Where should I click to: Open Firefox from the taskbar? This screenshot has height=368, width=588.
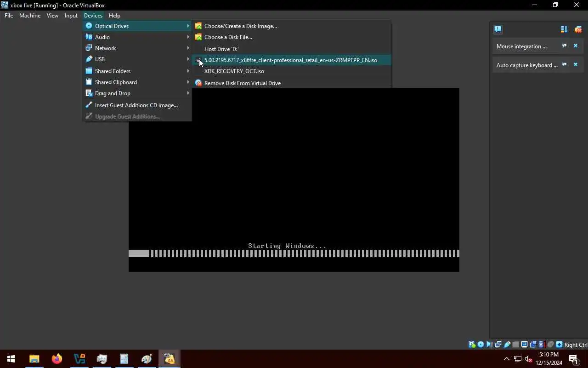click(57, 359)
